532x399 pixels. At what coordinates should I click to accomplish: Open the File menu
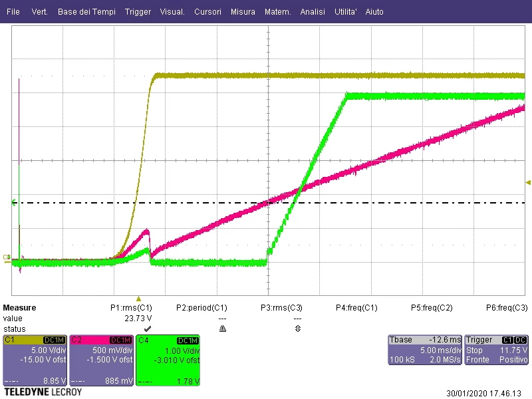coord(13,11)
